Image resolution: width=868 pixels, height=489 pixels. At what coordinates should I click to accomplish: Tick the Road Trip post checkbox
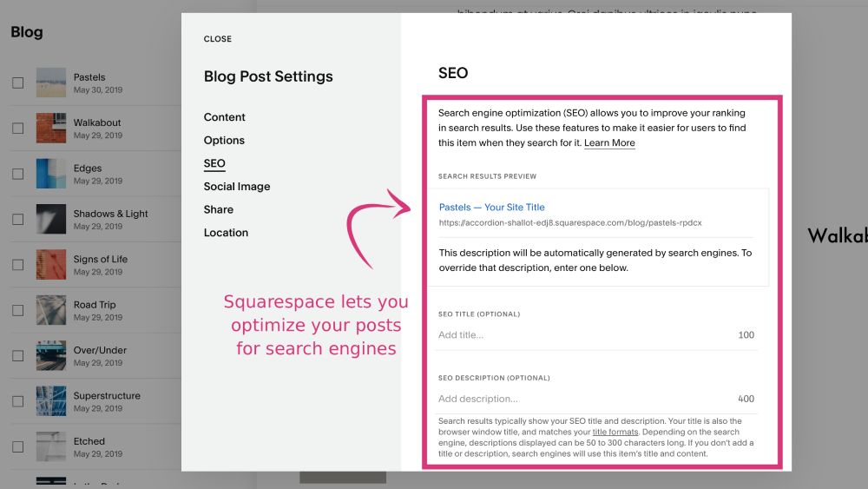click(17, 310)
